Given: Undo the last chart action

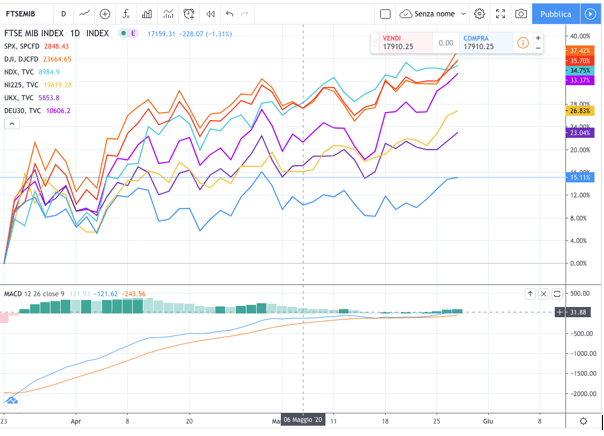Looking at the screenshot, I should tap(230, 14).
